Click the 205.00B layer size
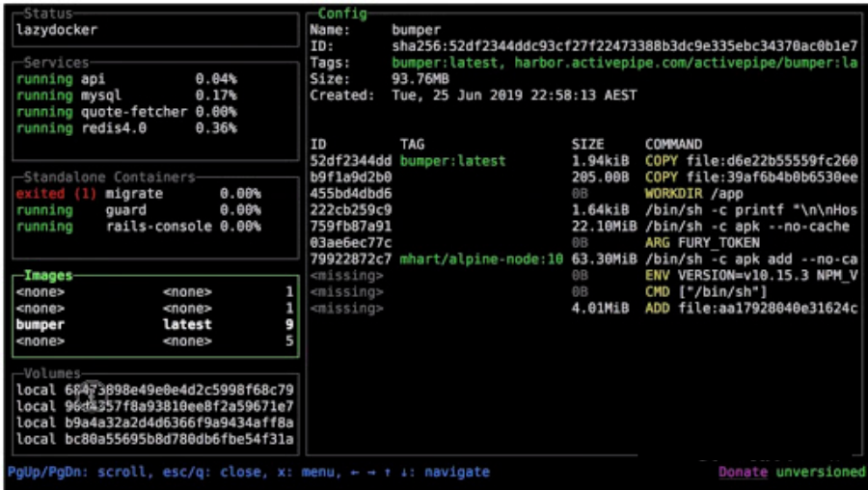The width and height of the screenshot is (868, 490). click(x=601, y=177)
